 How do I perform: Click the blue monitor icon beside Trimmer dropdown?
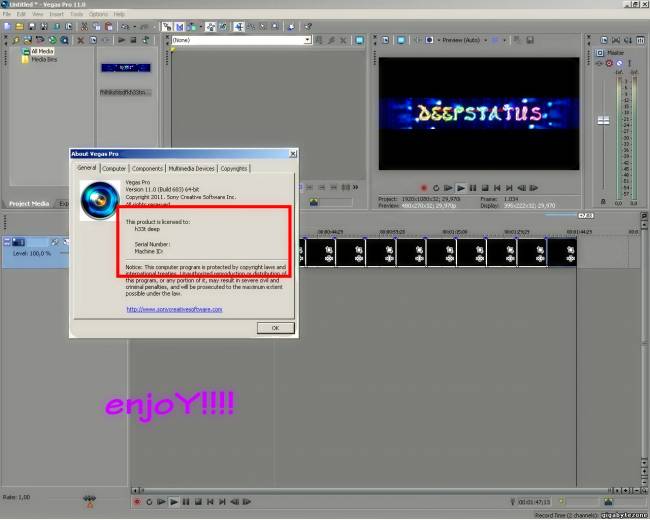click(359, 40)
